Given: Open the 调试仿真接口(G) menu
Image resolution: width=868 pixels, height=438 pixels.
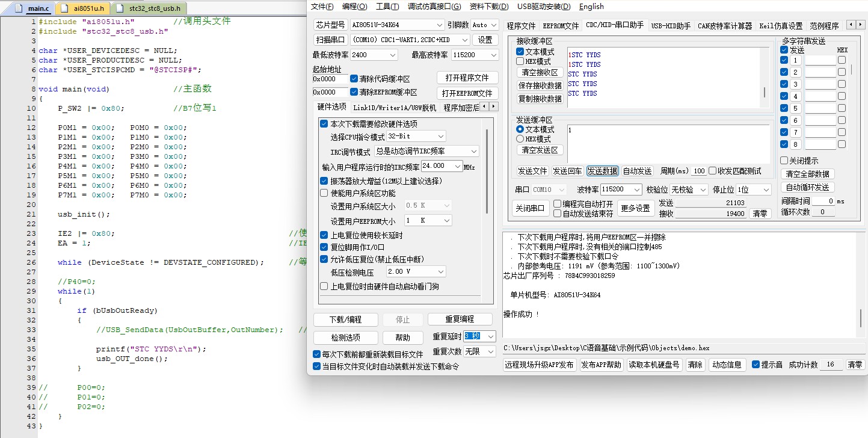Looking at the screenshot, I should pos(434,7).
